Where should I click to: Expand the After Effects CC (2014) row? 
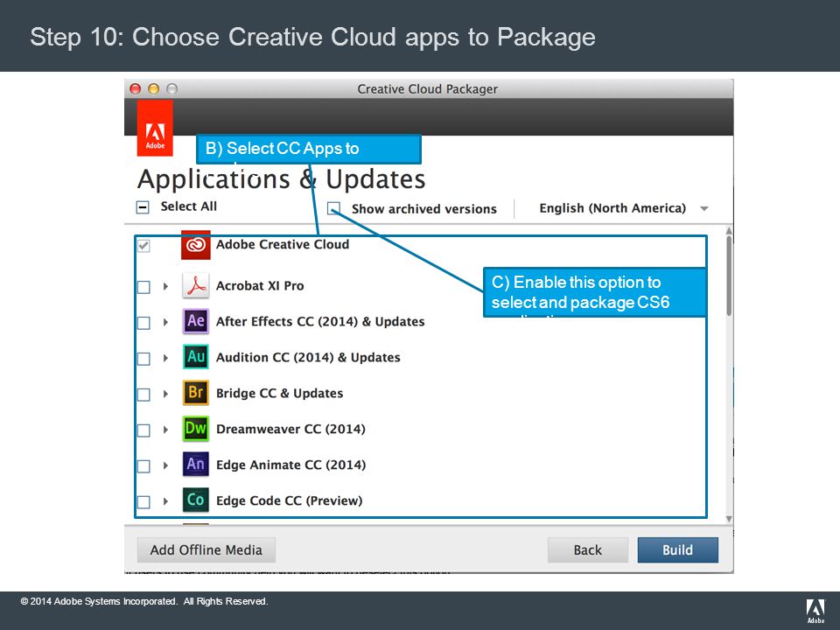click(x=165, y=323)
